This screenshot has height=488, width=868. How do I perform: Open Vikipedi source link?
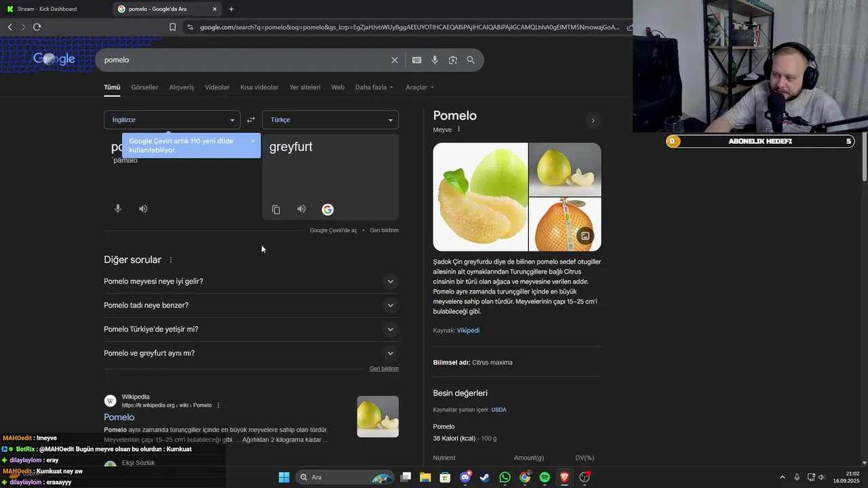pyautogui.click(x=468, y=331)
